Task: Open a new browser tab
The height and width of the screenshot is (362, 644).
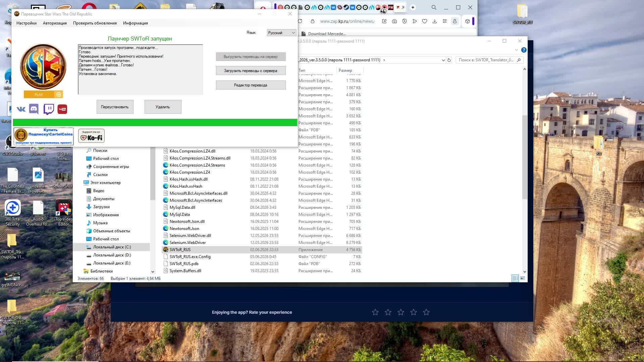Action: pyautogui.click(x=413, y=7)
